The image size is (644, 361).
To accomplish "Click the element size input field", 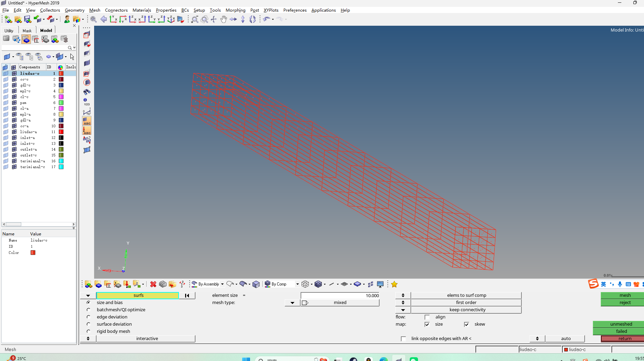I will [339, 295].
